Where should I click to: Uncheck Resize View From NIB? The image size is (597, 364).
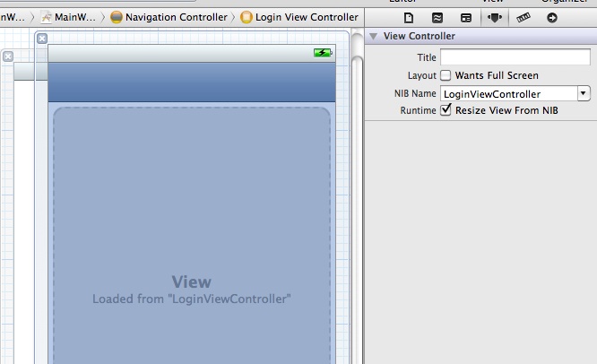446,110
